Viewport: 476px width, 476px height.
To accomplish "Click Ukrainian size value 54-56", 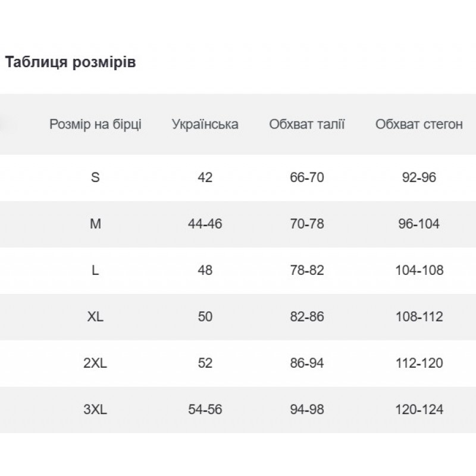I will click(205, 409).
